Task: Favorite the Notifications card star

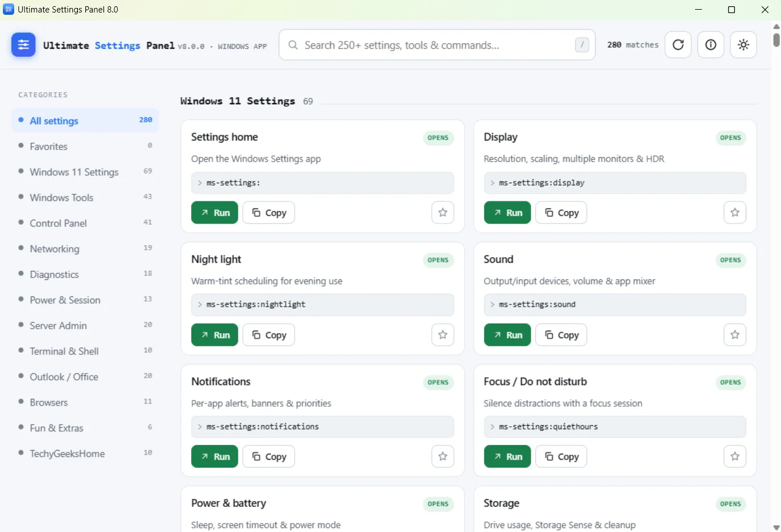Action: [443, 456]
